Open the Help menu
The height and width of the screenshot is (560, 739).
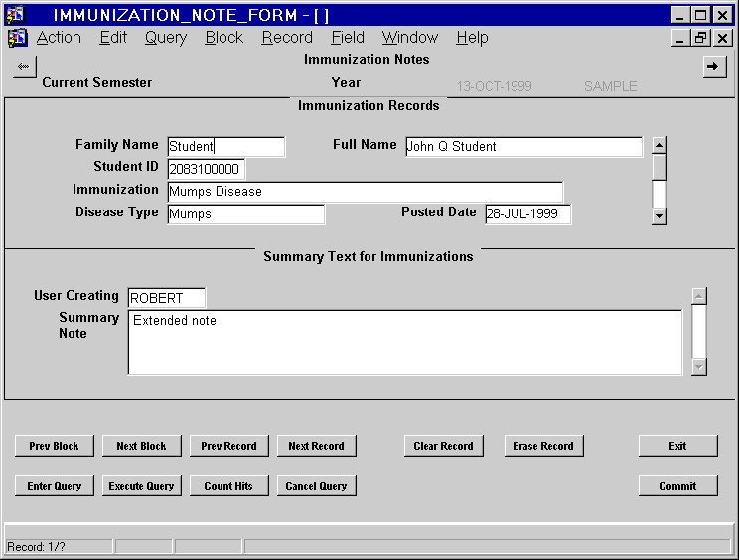point(472,37)
